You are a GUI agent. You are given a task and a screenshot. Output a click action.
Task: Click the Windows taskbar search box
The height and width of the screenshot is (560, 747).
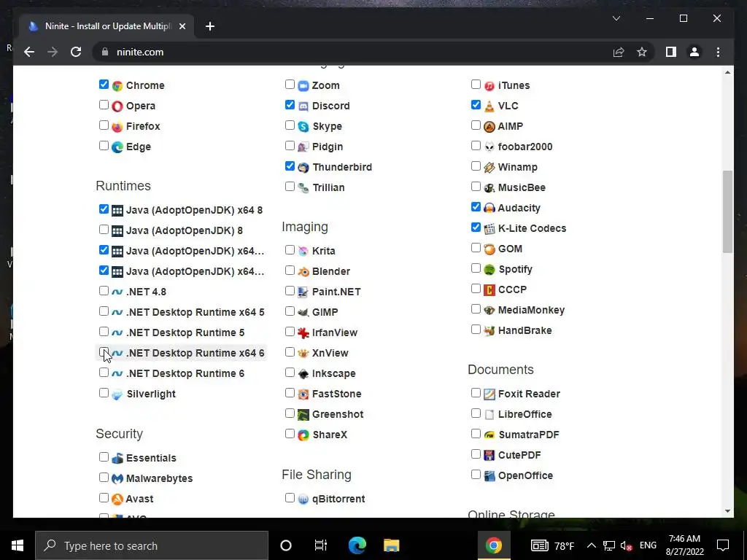point(152,545)
